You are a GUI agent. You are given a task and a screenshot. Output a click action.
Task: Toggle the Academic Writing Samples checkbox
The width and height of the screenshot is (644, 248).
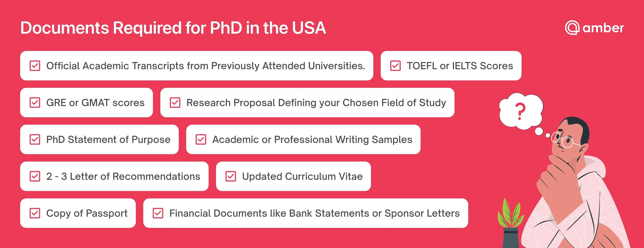201,139
